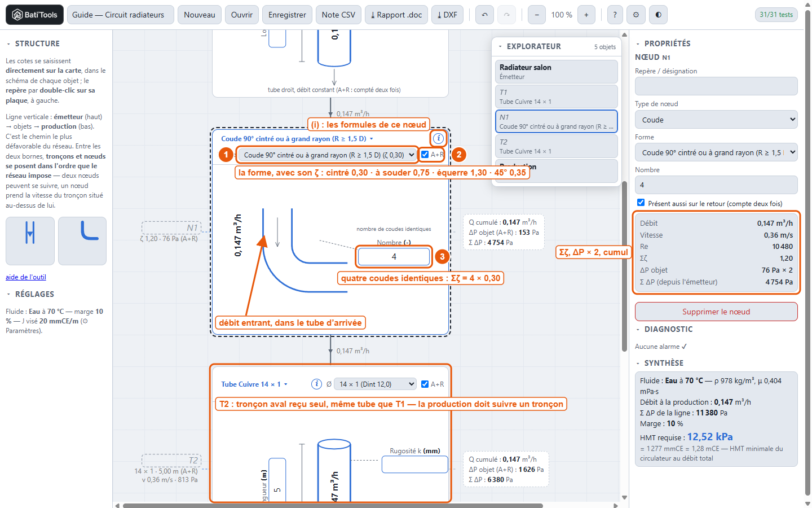Image resolution: width=812 pixels, height=508 pixels.
Task: Click 'Supprimer le nœud' button
Action: coord(716,312)
